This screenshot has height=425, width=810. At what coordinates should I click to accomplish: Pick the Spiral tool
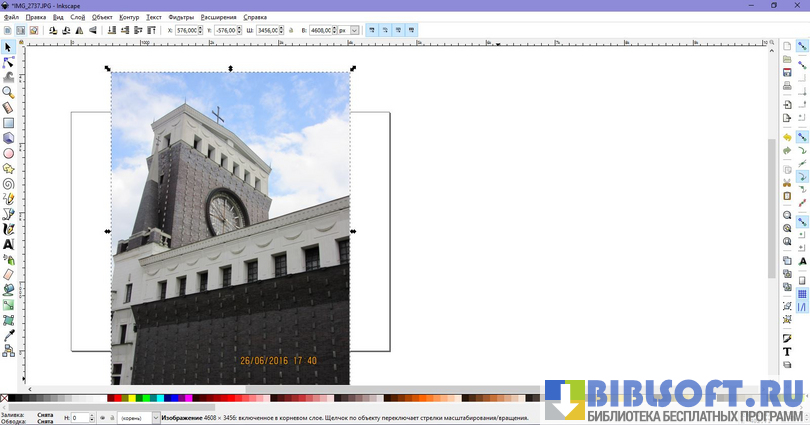[8, 183]
